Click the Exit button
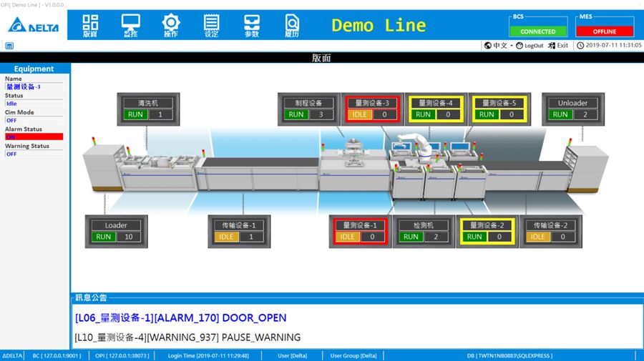Screen dimensions: 644x361 pyautogui.click(x=558, y=46)
